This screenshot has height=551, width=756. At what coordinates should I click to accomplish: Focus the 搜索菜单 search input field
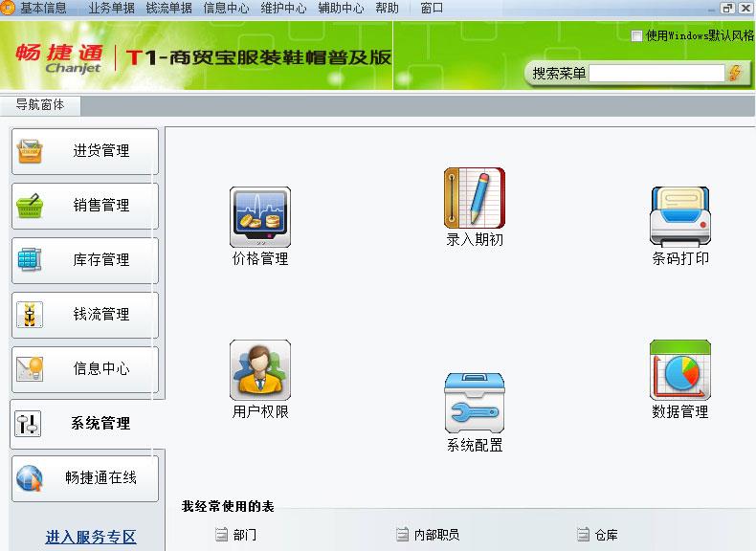[656, 74]
